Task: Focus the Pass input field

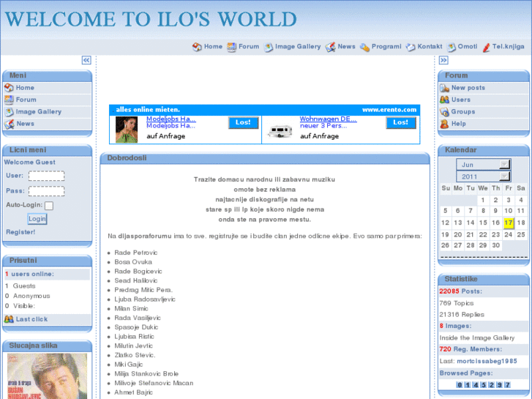Action: 47,191
